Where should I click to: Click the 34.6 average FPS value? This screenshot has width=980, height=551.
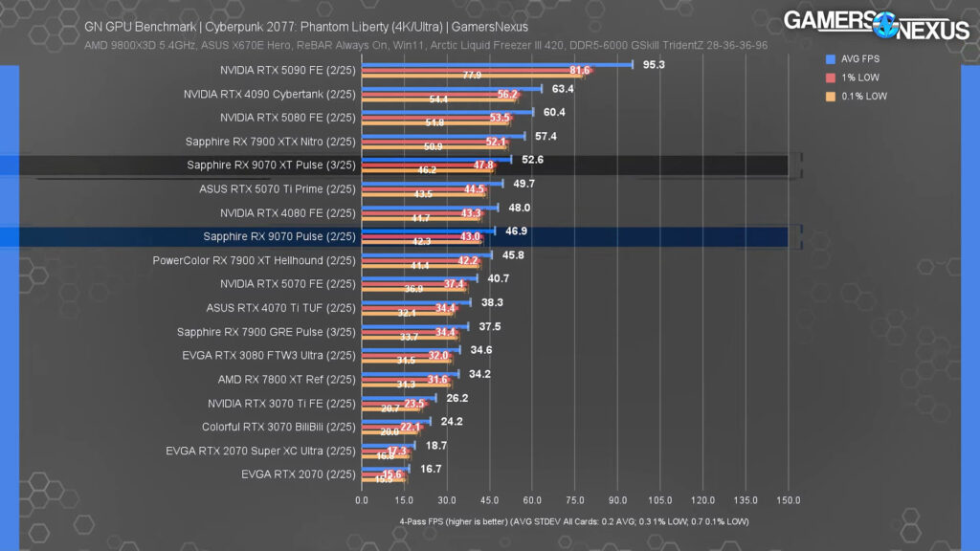tap(481, 350)
